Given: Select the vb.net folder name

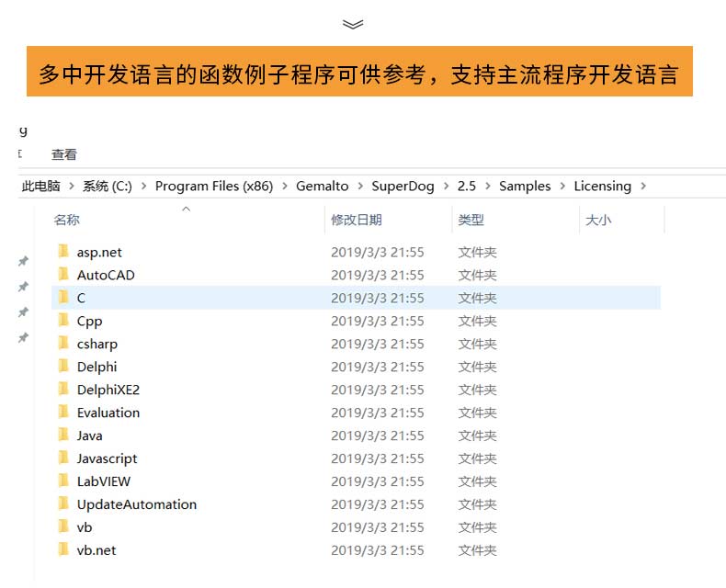Looking at the screenshot, I should click(x=96, y=550).
